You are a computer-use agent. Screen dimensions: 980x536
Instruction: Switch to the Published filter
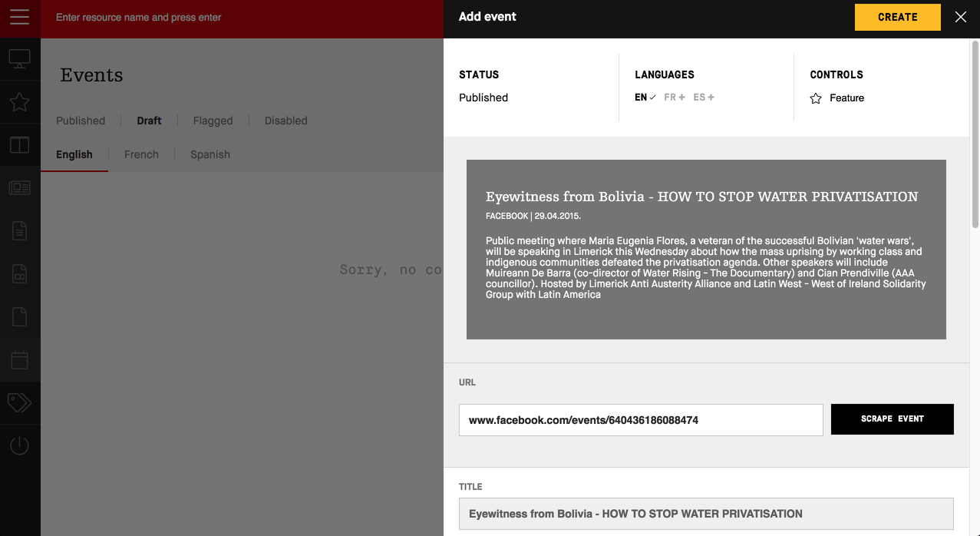coord(81,121)
